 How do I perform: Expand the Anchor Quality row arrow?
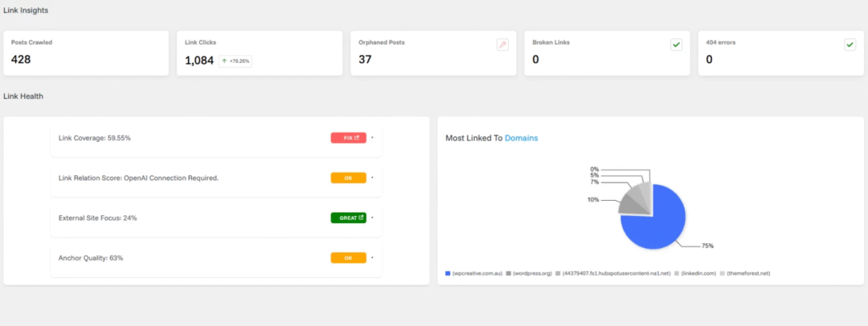tap(372, 258)
